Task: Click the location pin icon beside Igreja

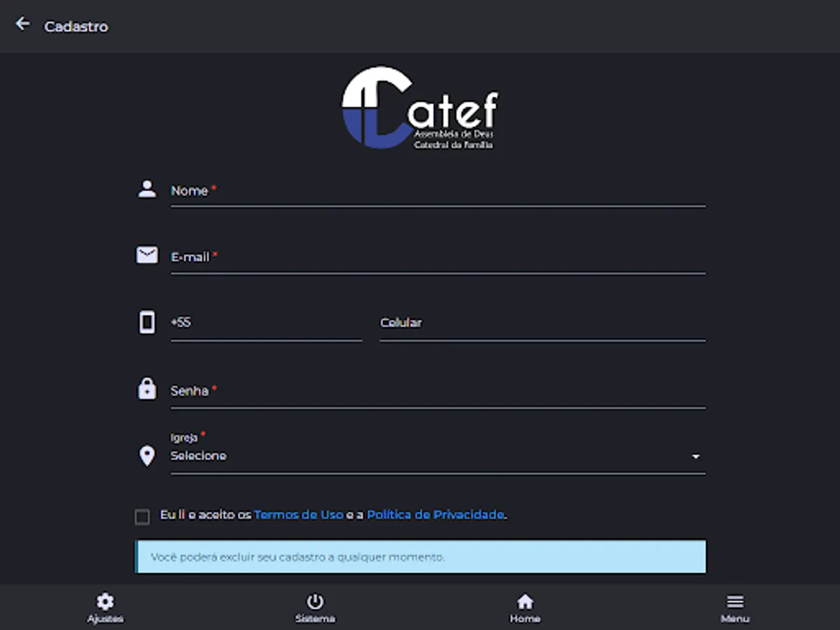Action: pyautogui.click(x=147, y=456)
